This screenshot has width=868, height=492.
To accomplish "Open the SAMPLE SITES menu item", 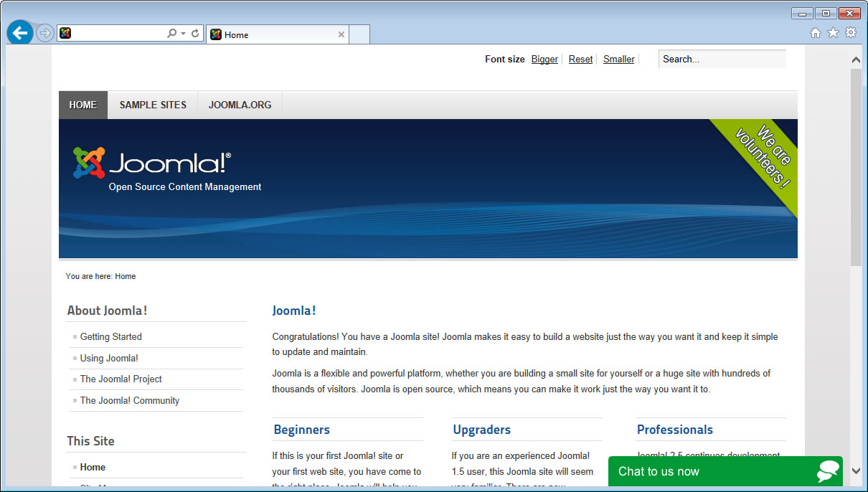I will click(153, 105).
